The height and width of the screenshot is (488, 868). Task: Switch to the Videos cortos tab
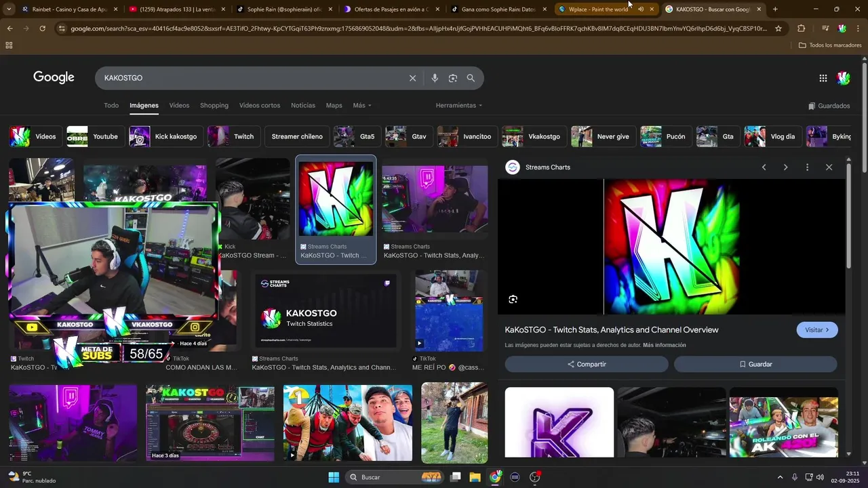pos(260,106)
